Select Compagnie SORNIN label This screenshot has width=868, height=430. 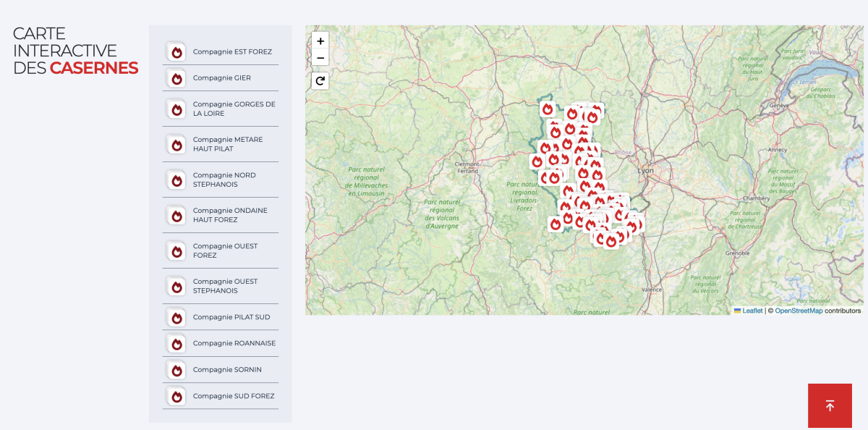coord(227,370)
